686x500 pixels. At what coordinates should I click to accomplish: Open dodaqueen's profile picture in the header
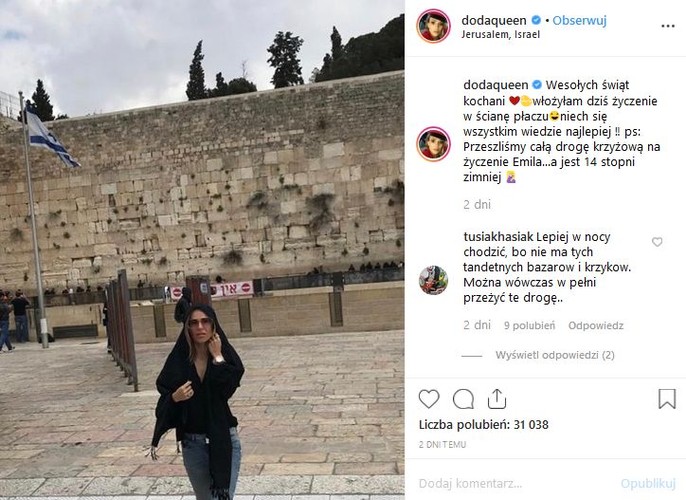click(433, 26)
